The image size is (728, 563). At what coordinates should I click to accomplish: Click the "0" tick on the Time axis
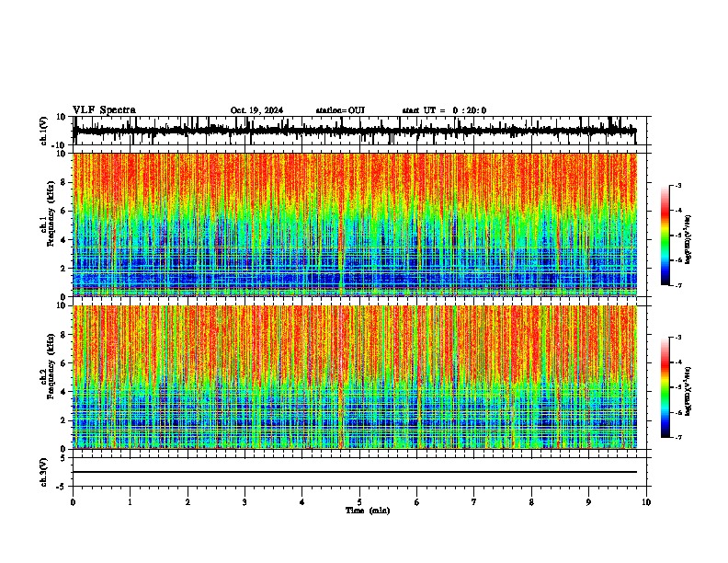73,502
